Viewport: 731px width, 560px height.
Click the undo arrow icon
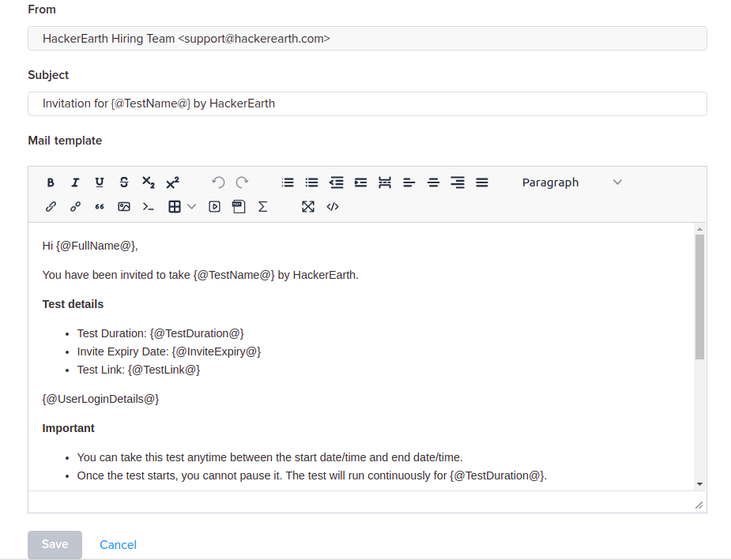point(217,182)
